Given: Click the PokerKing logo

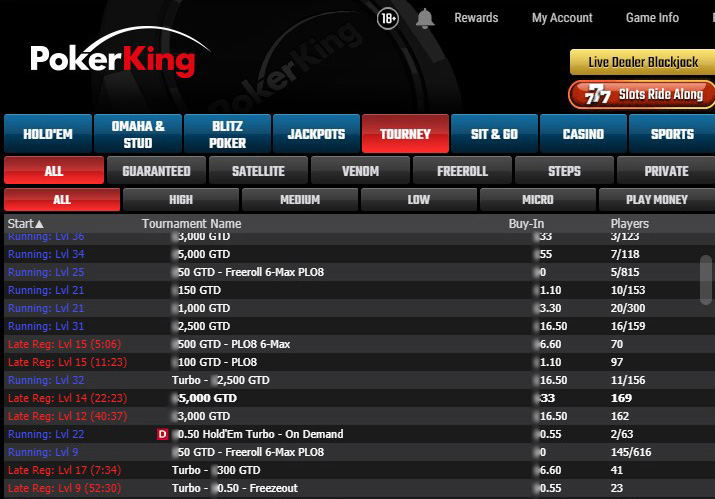Looking at the screenshot, I should tap(112, 58).
